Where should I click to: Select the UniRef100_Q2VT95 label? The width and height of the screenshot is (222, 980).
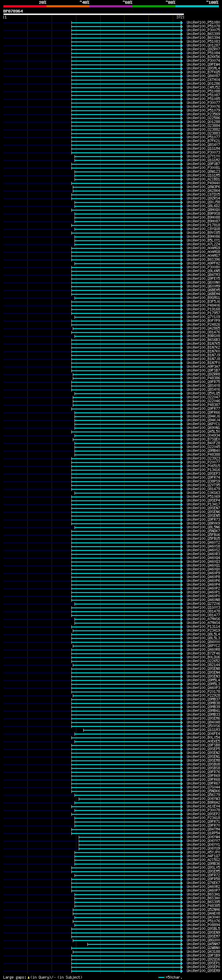[x=203, y=485]
